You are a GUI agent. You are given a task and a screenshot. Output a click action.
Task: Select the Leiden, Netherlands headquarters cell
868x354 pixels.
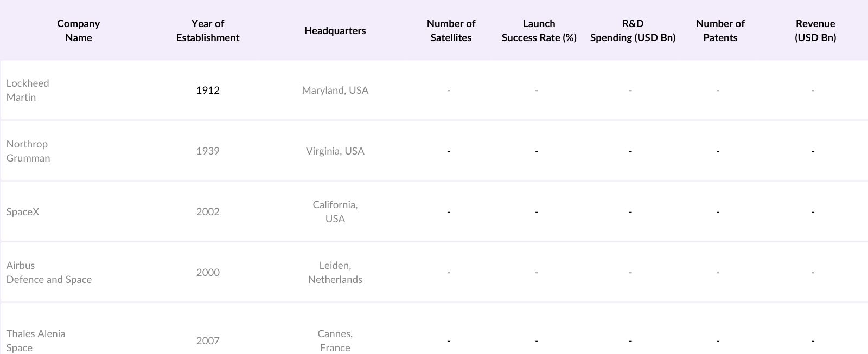(x=335, y=272)
